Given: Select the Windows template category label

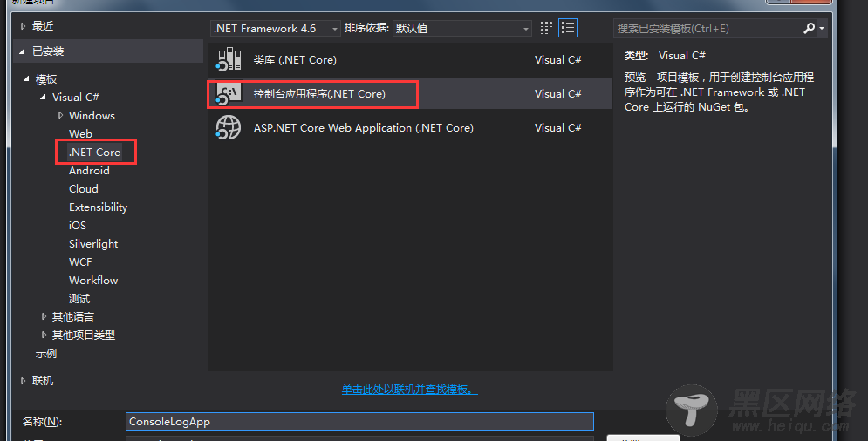Looking at the screenshot, I should 92,116.
